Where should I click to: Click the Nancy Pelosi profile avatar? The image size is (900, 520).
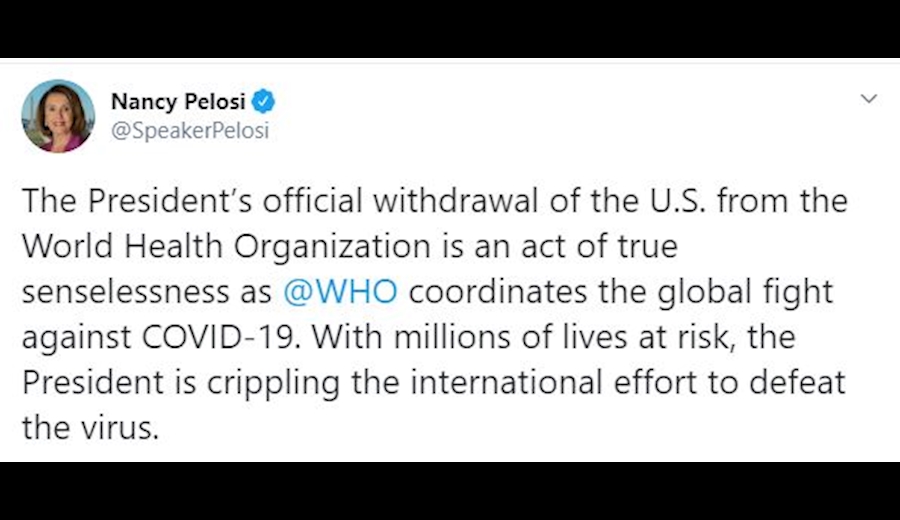58,116
